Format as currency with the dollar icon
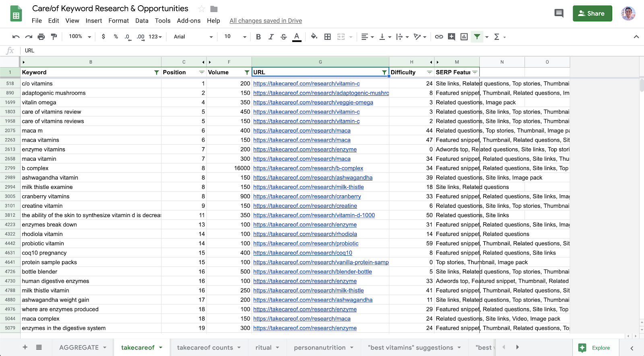The image size is (644, 356). [x=103, y=37]
